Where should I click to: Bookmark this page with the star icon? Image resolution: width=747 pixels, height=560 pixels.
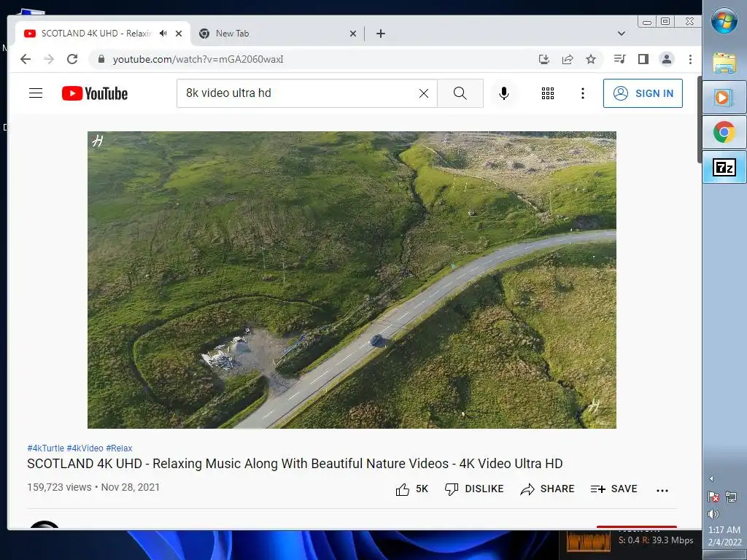(x=591, y=59)
